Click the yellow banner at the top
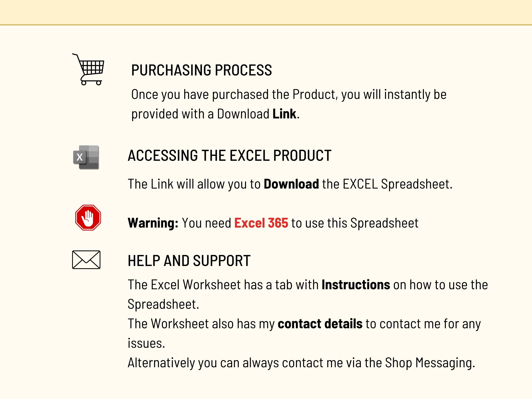532x399 pixels. (x=266, y=12)
